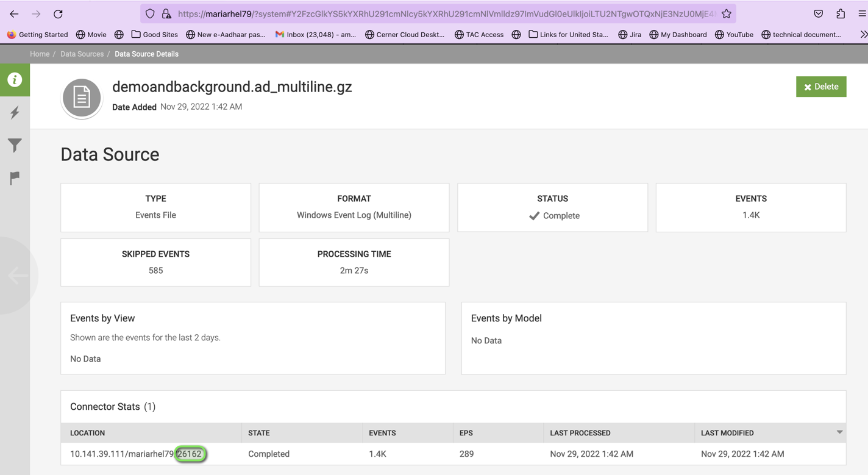Open the Jira bookmark
The height and width of the screenshot is (475, 868).
click(x=630, y=35)
